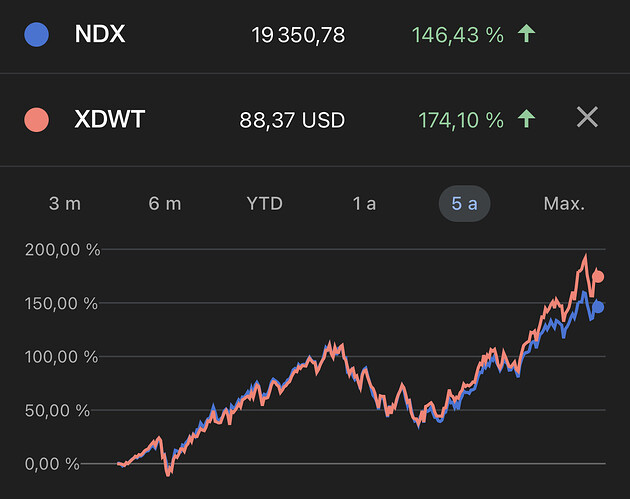Image resolution: width=630 pixels, height=499 pixels.
Task: Click the blue end-point marker on chart
Action: pyautogui.click(x=599, y=307)
